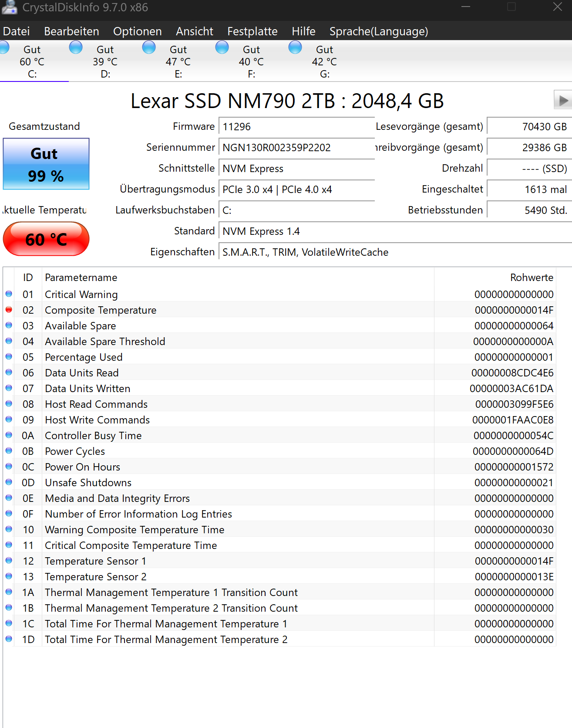Select Thermal Management Temperature 2 Transition Count row
The image size is (572, 728).
pyautogui.click(x=279, y=608)
